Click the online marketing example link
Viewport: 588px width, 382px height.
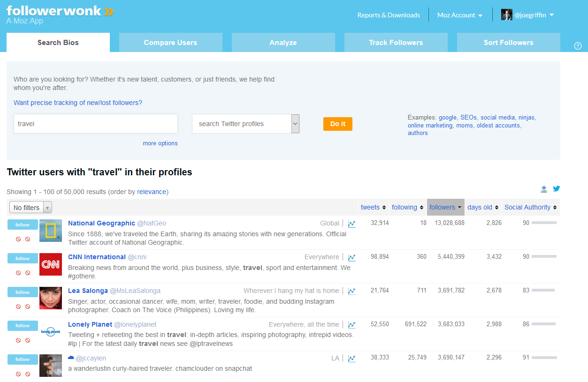[430, 125]
